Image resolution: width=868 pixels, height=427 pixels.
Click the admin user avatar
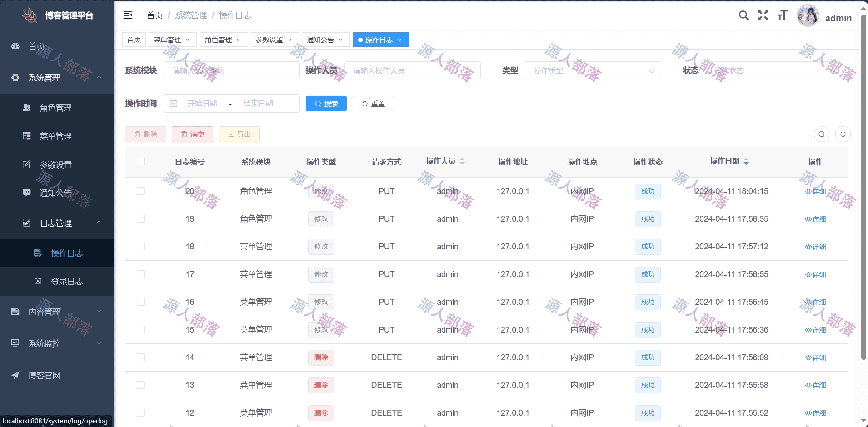click(808, 16)
